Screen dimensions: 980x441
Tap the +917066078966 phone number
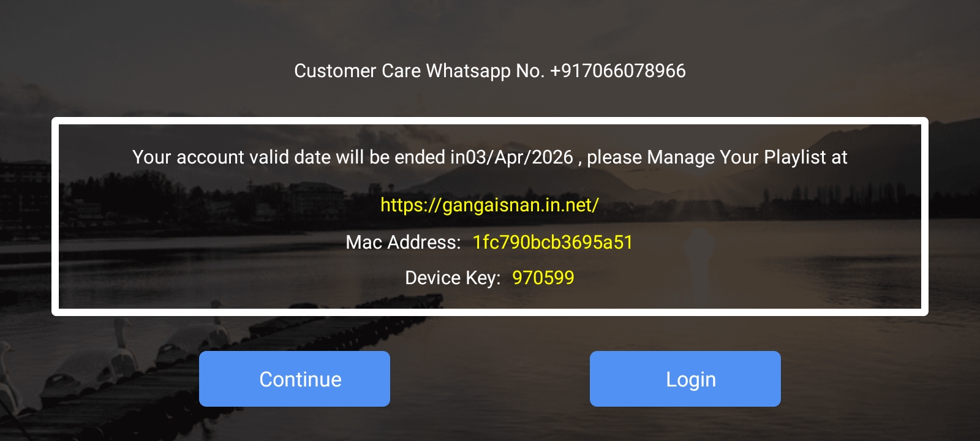618,70
